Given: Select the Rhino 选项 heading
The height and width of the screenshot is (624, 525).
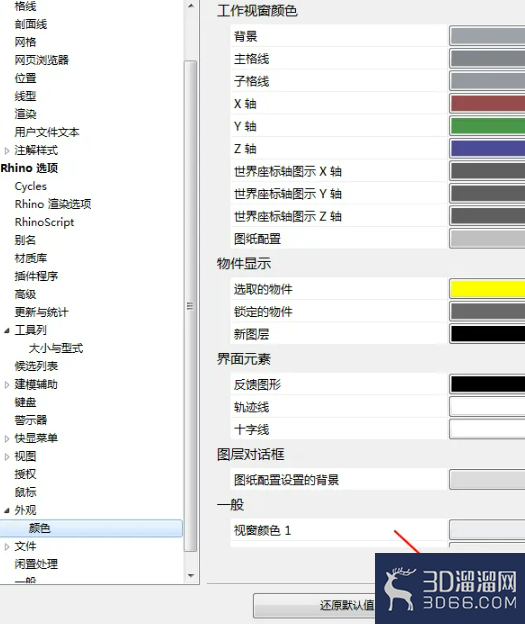Looking at the screenshot, I should coord(29,168).
